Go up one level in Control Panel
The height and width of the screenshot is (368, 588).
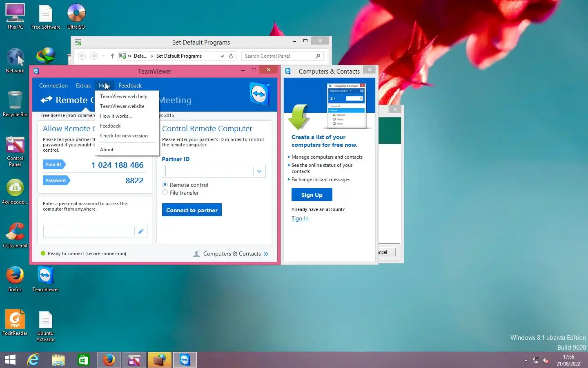(x=112, y=56)
